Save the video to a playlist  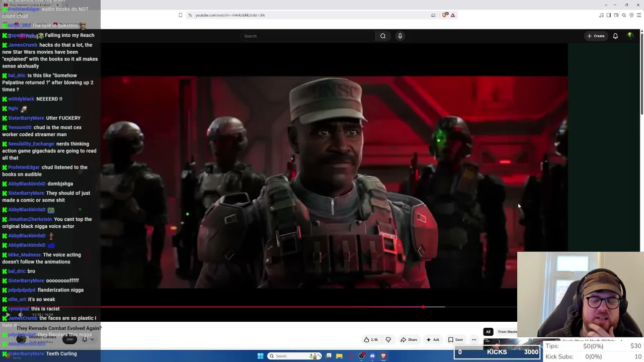point(456,340)
